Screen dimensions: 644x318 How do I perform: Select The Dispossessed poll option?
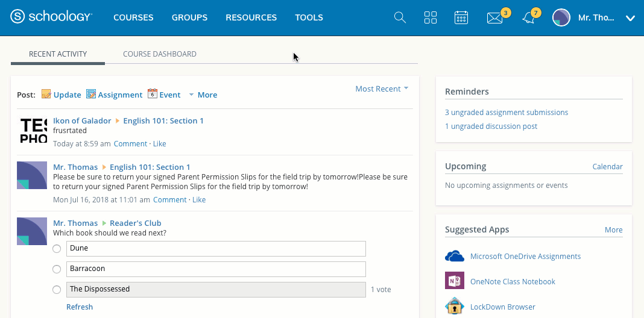pyautogui.click(x=57, y=290)
